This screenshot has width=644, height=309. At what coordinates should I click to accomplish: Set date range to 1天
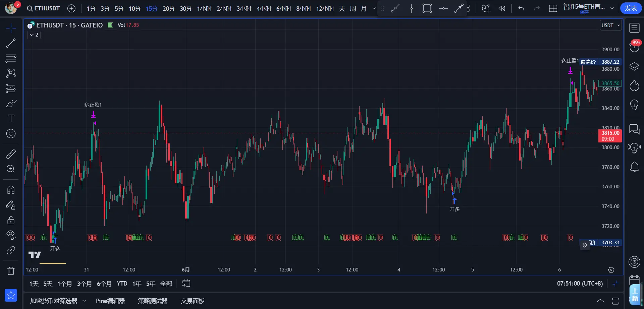(34, 284)
